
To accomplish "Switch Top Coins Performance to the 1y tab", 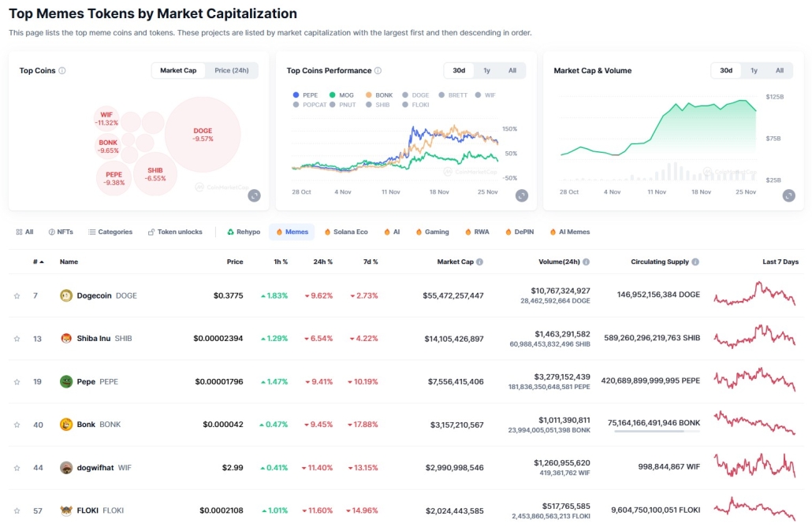I will point(486,70).
